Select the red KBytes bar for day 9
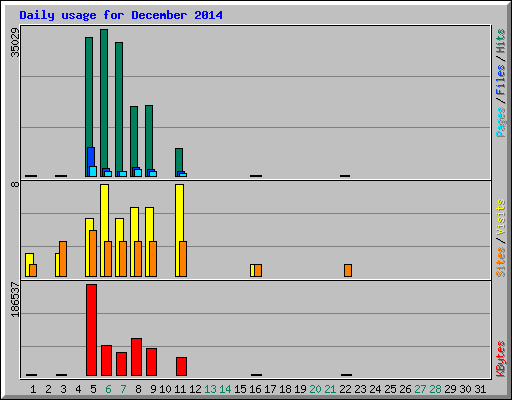512x400 pixels. pos(151,362)
